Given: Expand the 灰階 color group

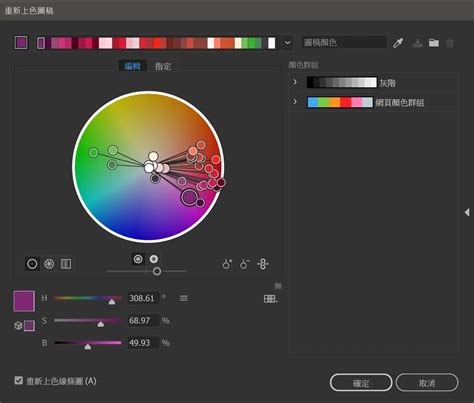Looking at the screenshot, I should (x=295, y=82).
